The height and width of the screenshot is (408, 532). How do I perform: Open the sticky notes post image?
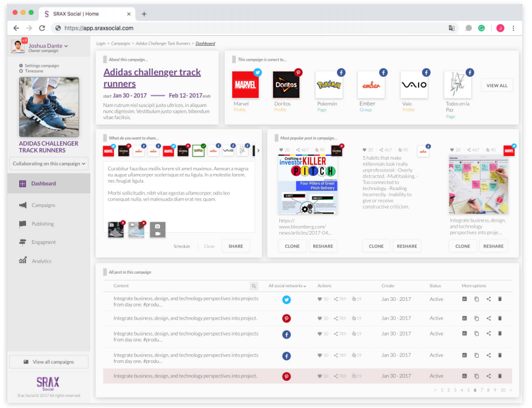coord(478,184)
